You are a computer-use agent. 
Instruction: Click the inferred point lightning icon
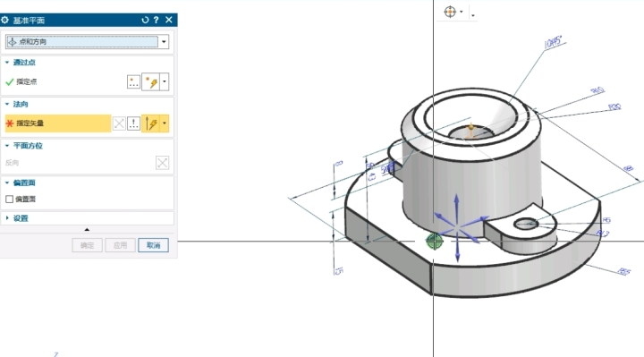coord(151,81)
